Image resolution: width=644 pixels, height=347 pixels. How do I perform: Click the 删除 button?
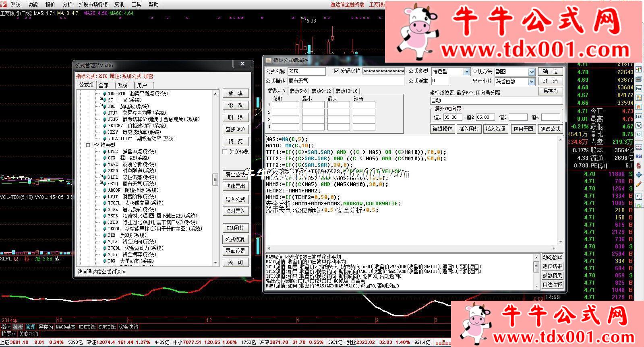pos(236,117)
